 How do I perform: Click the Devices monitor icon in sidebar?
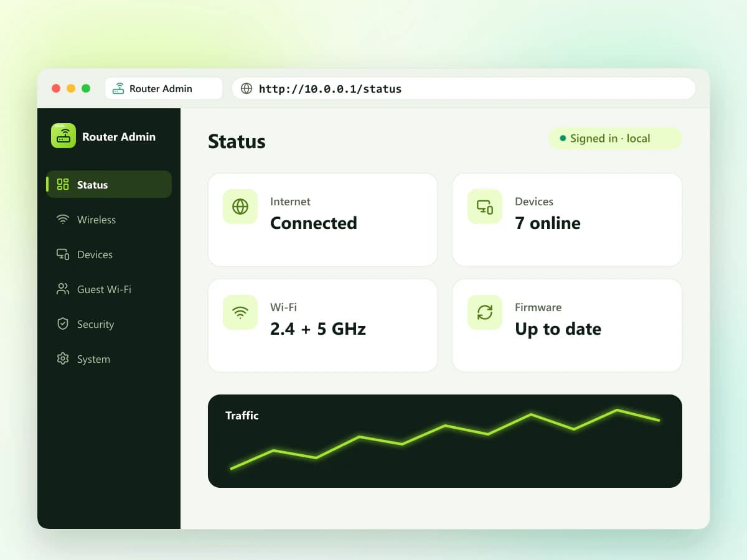pos(63,254)
